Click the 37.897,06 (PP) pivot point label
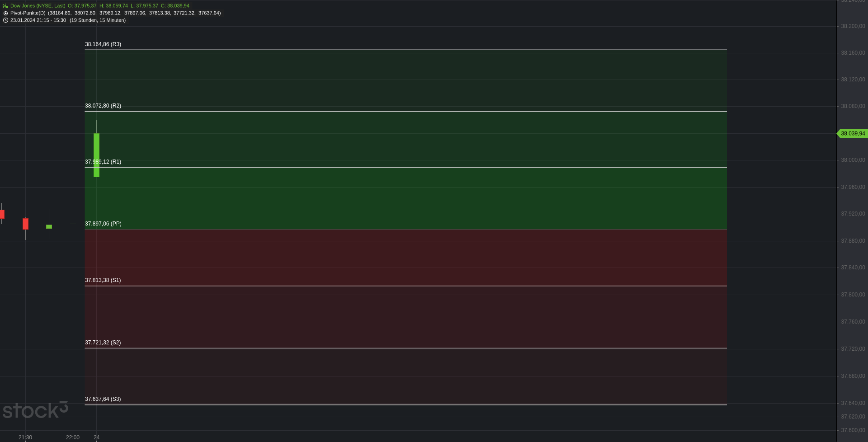This screenshot has height=442, width=868. coord(103,224)
